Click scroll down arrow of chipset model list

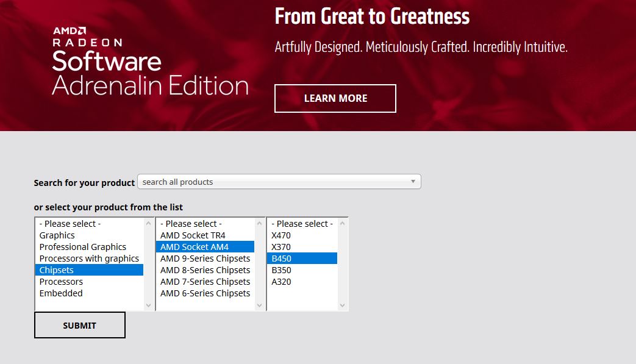342,305
